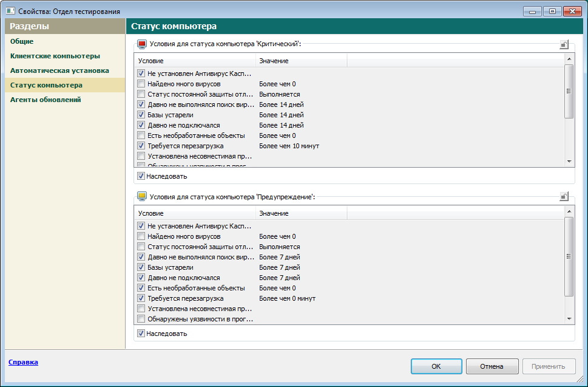This screenshot has height=387, width=588.
Task: Enable warning 'Обнаружены уязвимости' checkbox
Action: [141, 319]
